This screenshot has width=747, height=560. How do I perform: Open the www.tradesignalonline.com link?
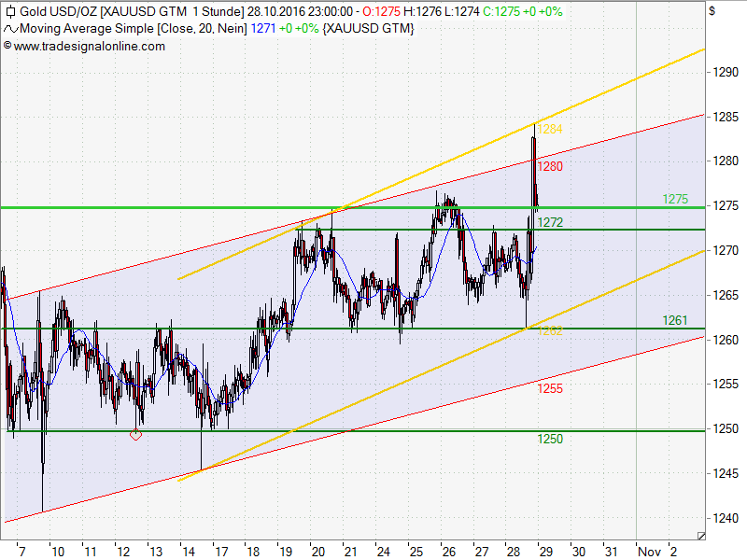(89, 46)
